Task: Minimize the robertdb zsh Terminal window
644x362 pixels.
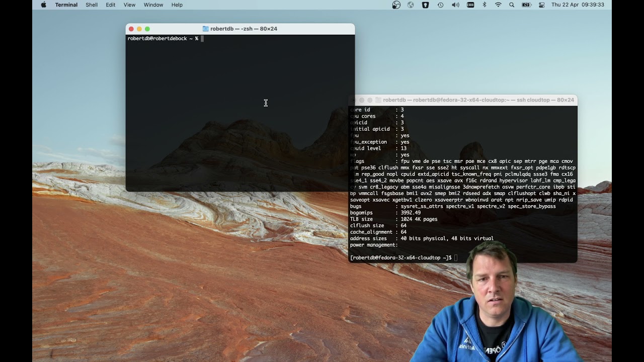Action: pyautogui.click(x=139, y=29)
